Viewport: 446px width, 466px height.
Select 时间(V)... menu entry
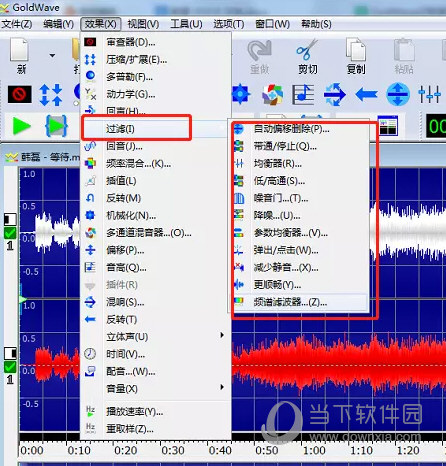pos(155,354)
